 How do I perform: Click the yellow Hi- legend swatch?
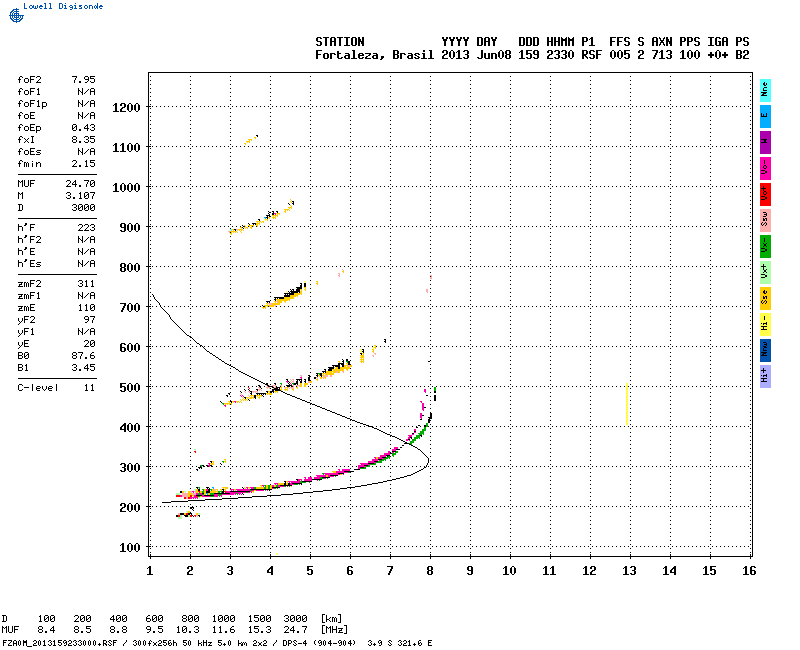[765, 324]
